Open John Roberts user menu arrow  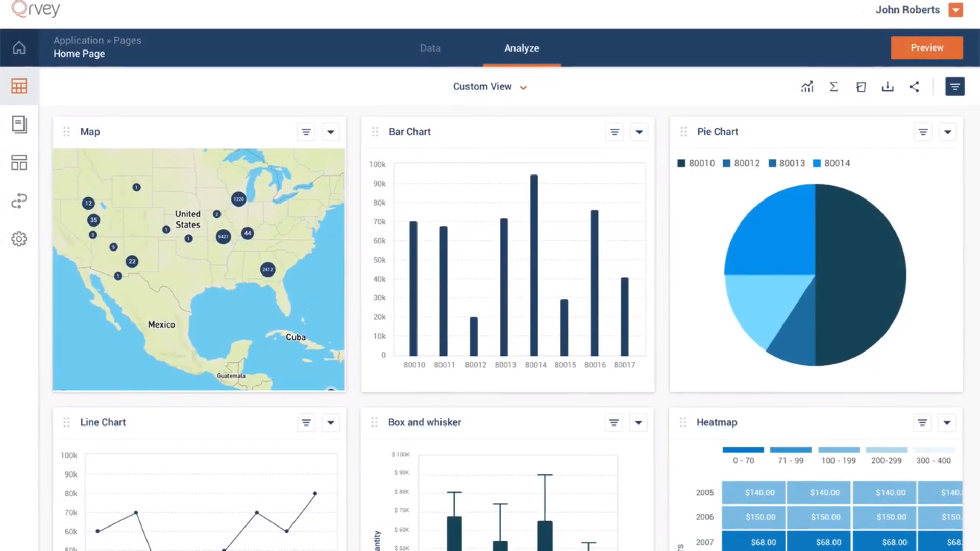[955, 10]
